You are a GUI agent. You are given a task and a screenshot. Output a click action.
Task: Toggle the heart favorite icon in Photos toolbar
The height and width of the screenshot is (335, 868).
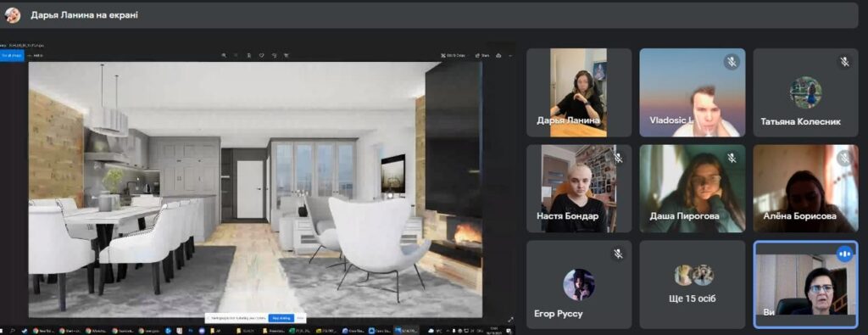(261, 55)
